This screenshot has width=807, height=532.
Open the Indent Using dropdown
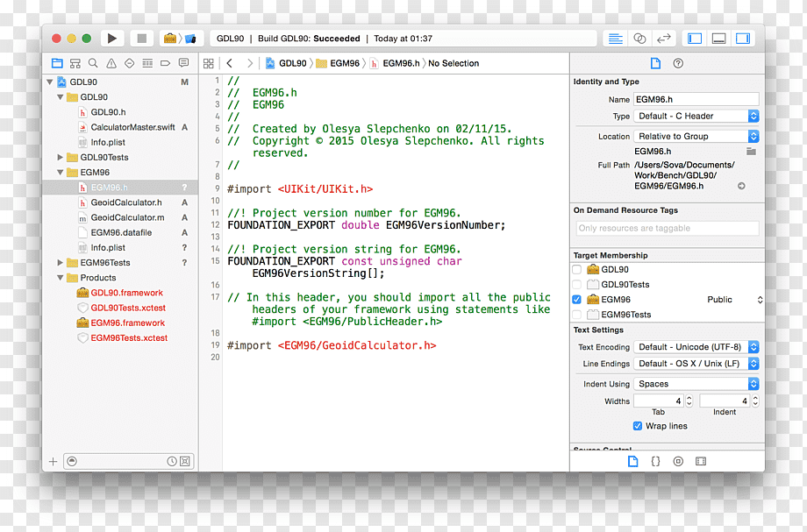[x=696, y=384]
